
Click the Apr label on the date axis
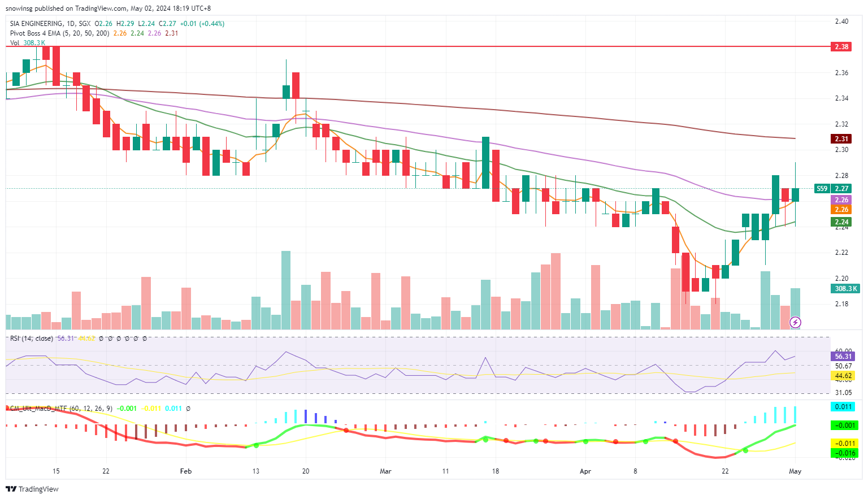click(585, 471)
